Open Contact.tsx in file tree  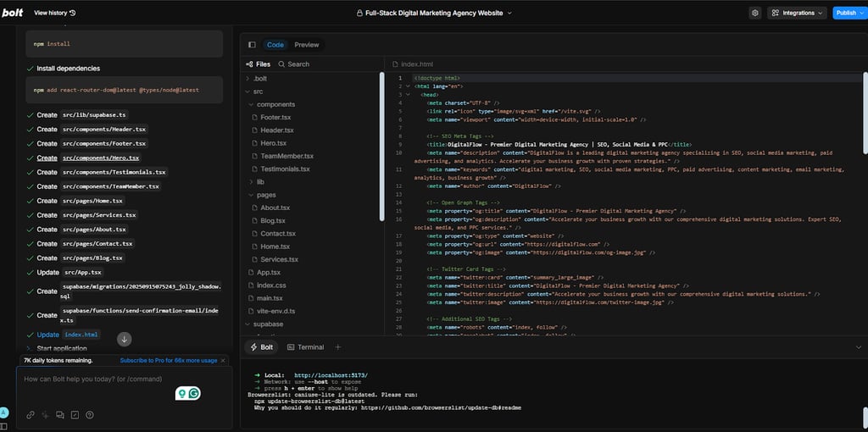point(278,234)
